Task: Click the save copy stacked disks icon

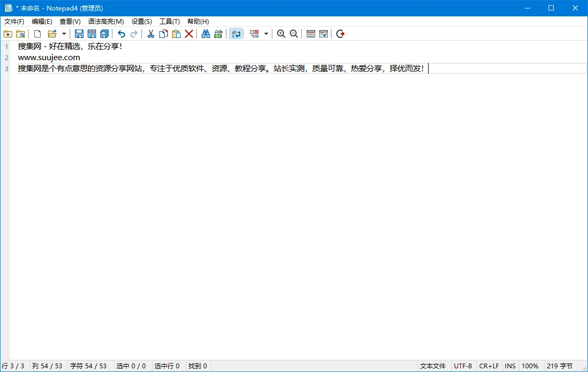Action: (105, 34)
